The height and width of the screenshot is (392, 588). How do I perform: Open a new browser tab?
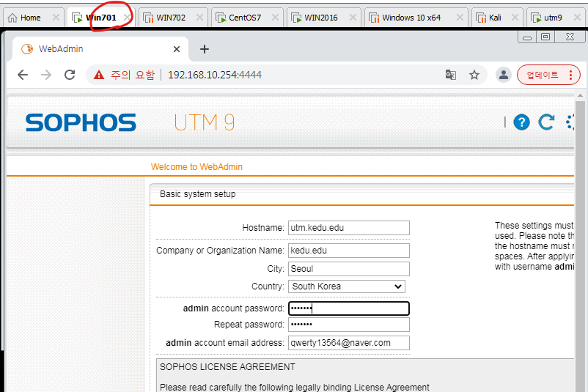click(205, 49)
